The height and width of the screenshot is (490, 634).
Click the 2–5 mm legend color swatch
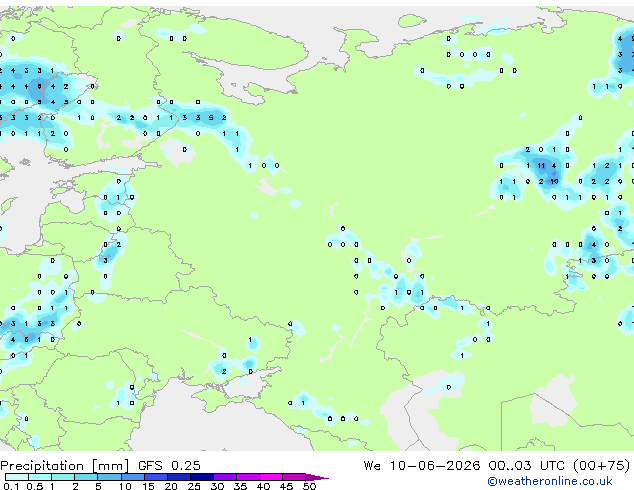(86, 477)
